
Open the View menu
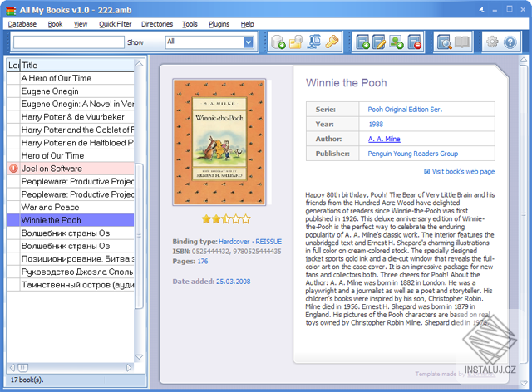[x=81, y=24]
